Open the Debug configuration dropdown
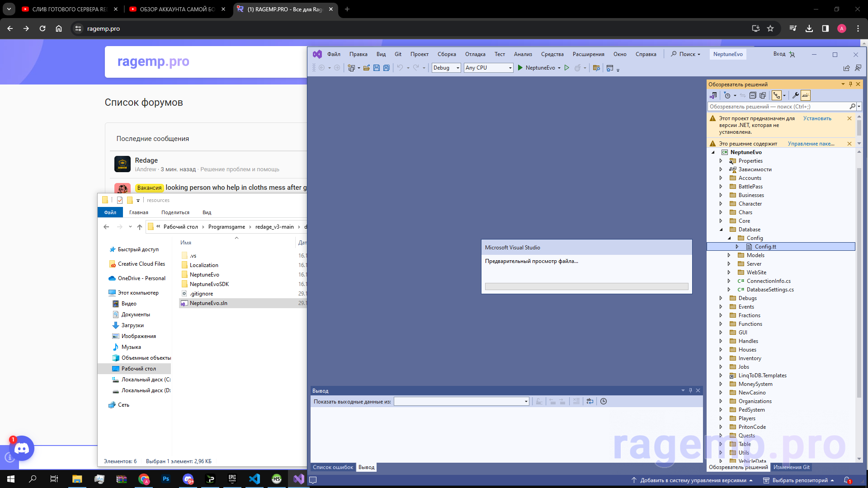Screen dimensions: 868x488 446,68
